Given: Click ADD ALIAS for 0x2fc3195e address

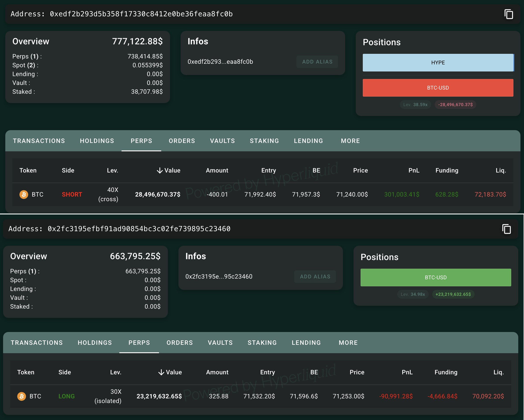Looking at the screenshot, I should point(315,277).
